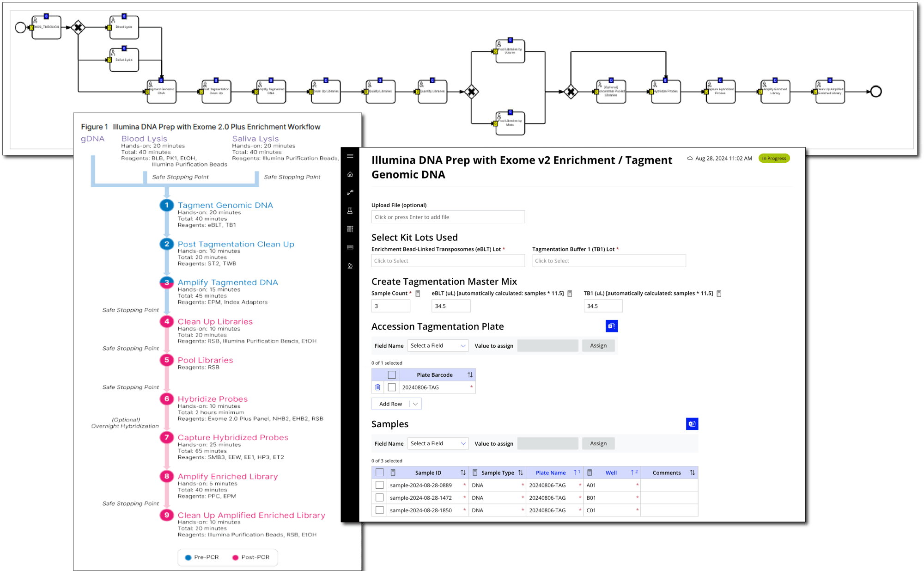The image size is (924, 571).
Task: Click Post Tagmentation Clean Up step in figure
Action: pyautogui.click(x=236, y=244)
